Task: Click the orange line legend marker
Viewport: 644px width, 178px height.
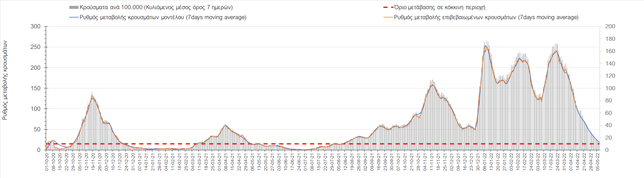Action: (388, 17)
